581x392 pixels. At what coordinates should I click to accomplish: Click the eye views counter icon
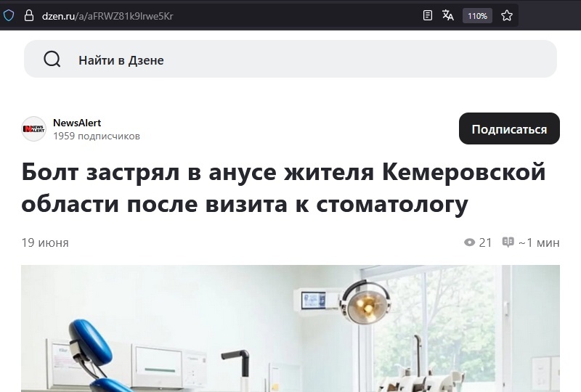click(x=469, y=242)
